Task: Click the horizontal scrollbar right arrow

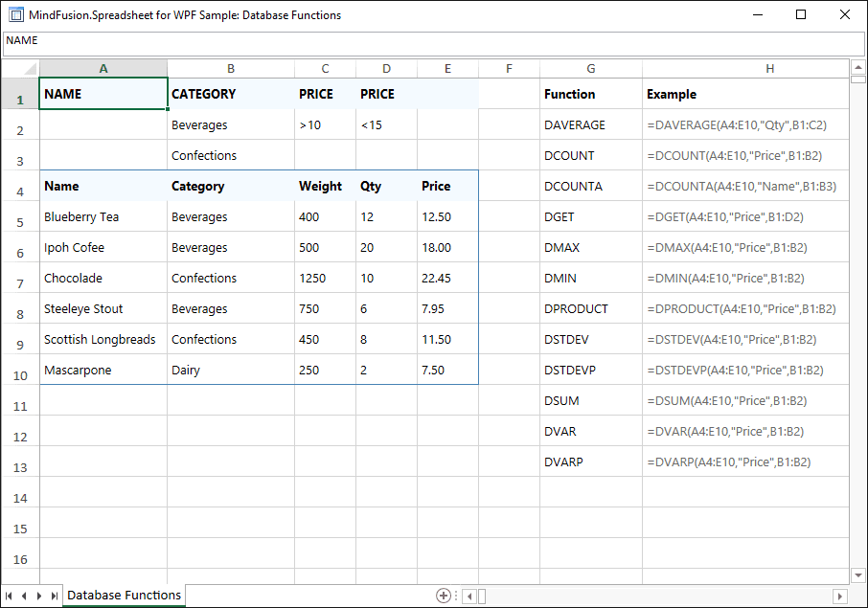Action: click(x=840, y=597)
